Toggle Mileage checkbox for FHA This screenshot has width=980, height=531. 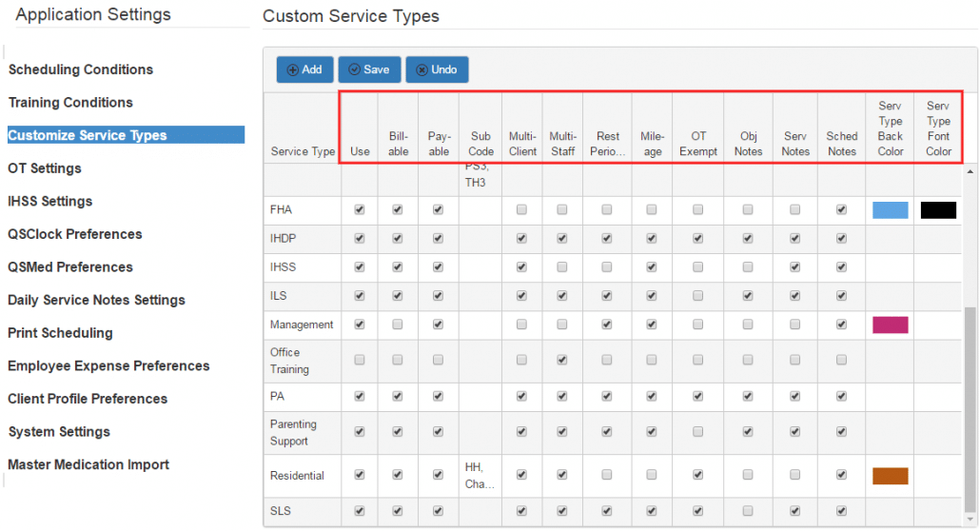click(652, 209)
